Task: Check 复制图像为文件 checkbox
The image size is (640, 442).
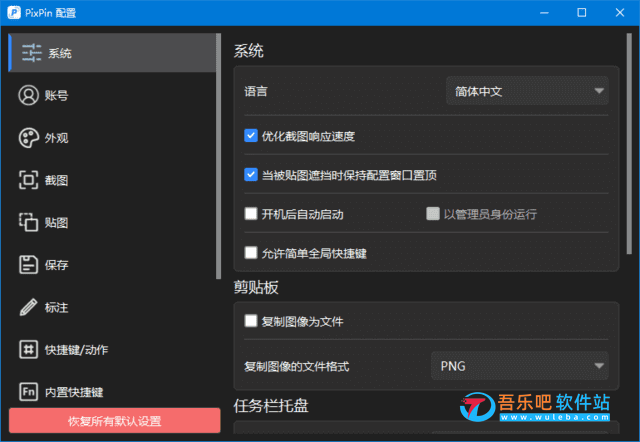Action: [x=251, y=321]
